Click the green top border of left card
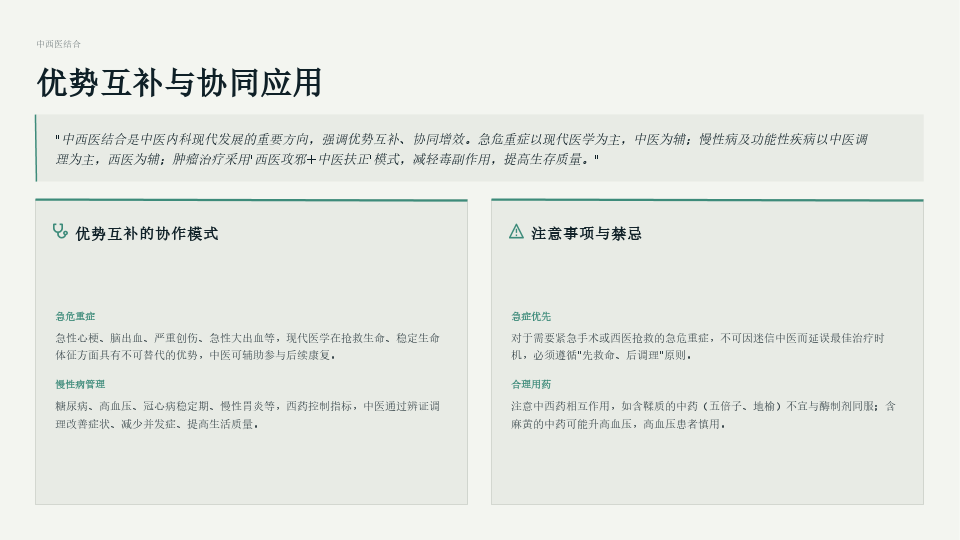The height and width of the screenshot is (540, 960). [252, 200]
